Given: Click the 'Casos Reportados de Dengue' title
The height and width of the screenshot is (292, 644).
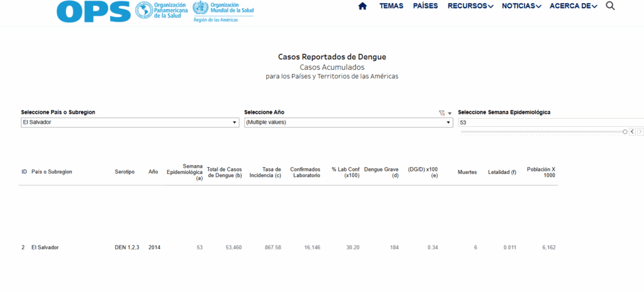Looking at the screenshot, I should click(x=332, y=57).
